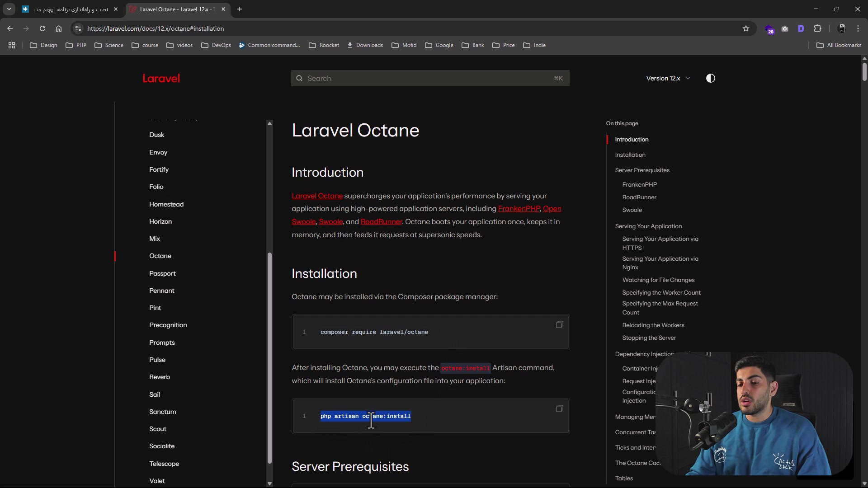
Task: Go to browser home page
Action: [x=59, y=28]
